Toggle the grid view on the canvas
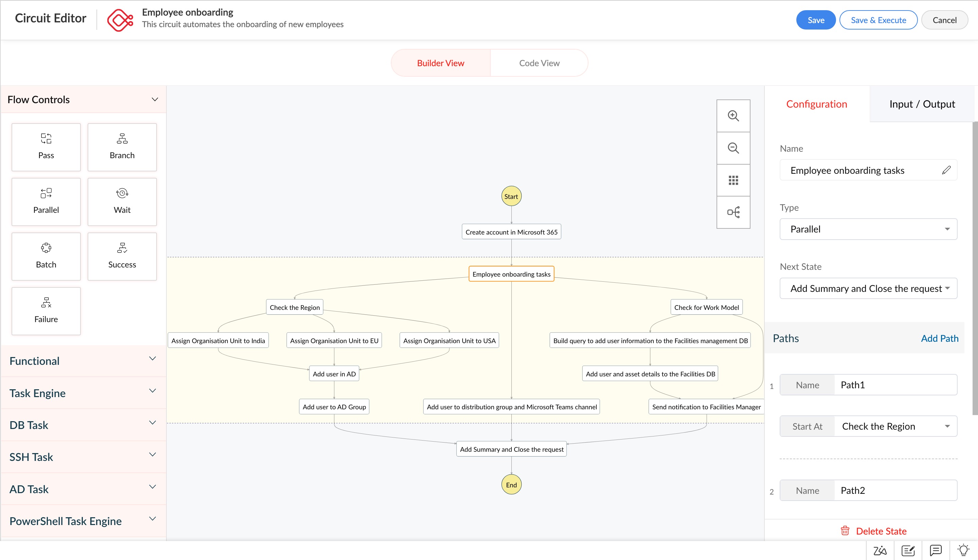This screenshot has height=560, width=978. pyautogui.click(x=733, y=180)
